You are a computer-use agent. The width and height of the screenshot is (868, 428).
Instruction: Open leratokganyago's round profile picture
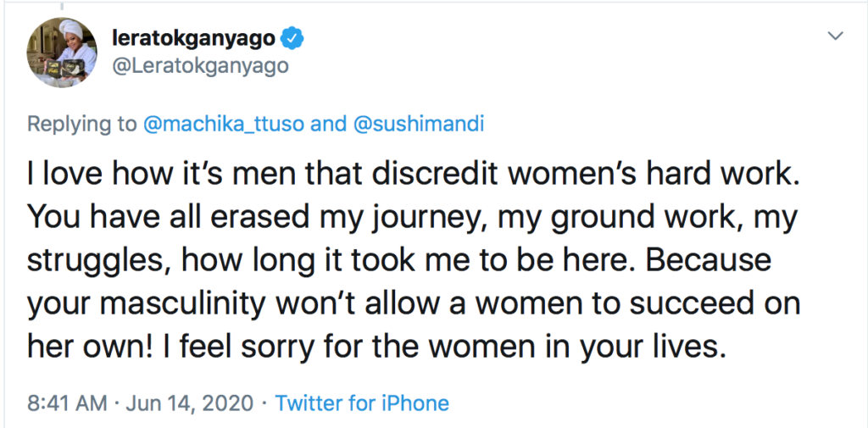[61, 52]
